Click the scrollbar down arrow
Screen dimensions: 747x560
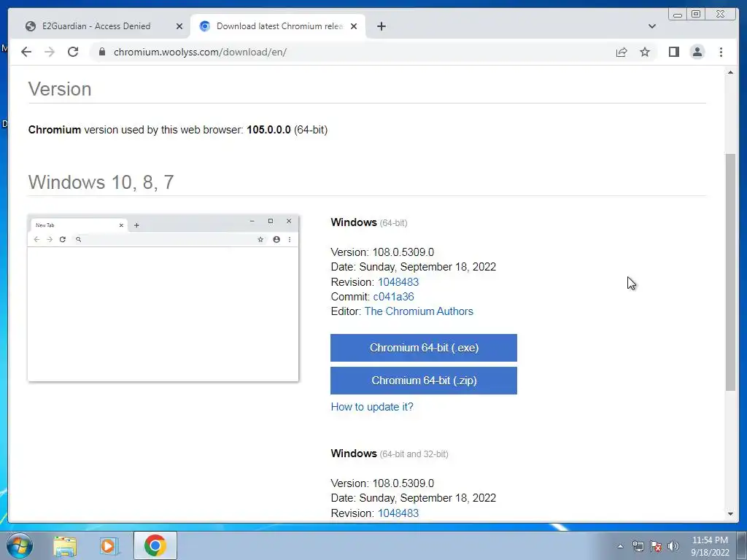tap(730, 514)
